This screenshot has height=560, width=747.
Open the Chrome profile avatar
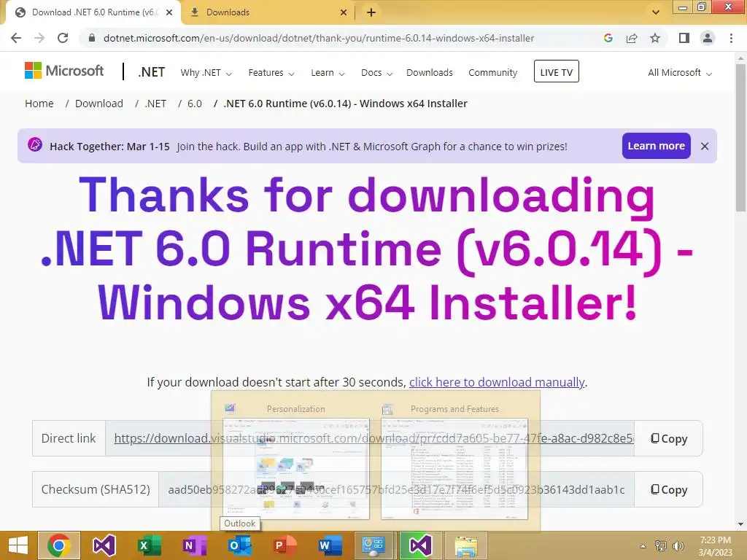708,38
